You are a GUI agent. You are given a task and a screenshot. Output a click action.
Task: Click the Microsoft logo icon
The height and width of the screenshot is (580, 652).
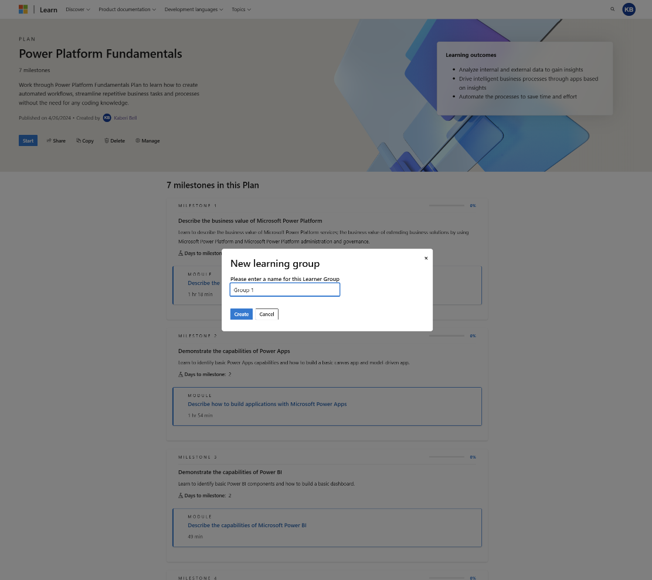pos(23,9)
